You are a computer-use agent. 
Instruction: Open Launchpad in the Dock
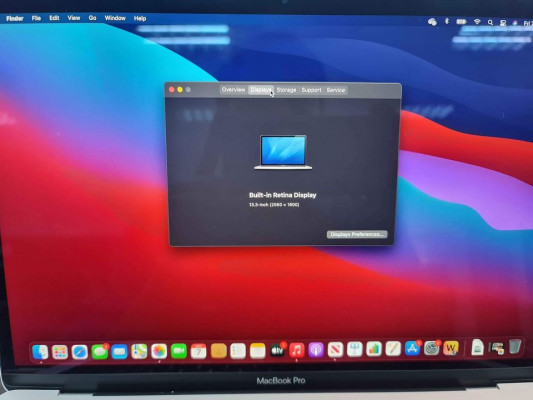[60, 352]
